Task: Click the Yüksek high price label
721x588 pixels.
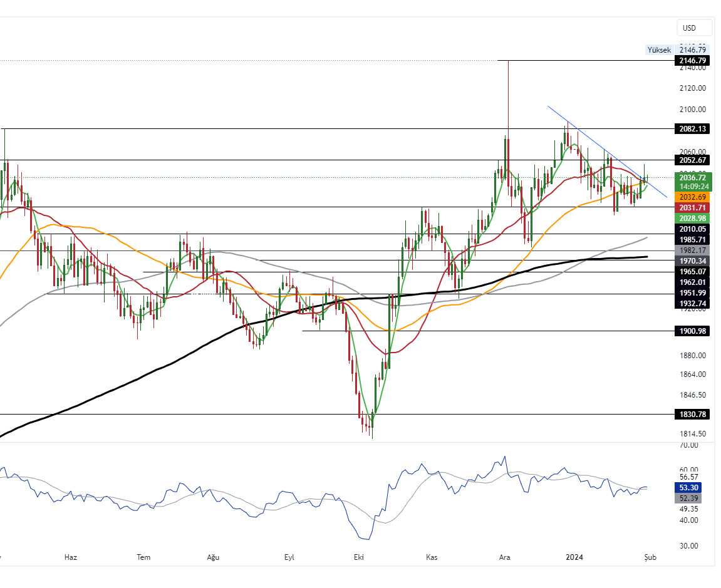Action: click(x=659, y=49)
